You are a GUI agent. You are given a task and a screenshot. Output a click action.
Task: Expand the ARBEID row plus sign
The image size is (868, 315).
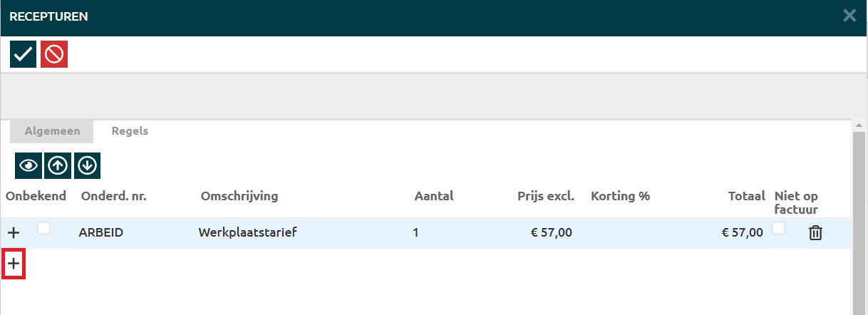(14, 232)
